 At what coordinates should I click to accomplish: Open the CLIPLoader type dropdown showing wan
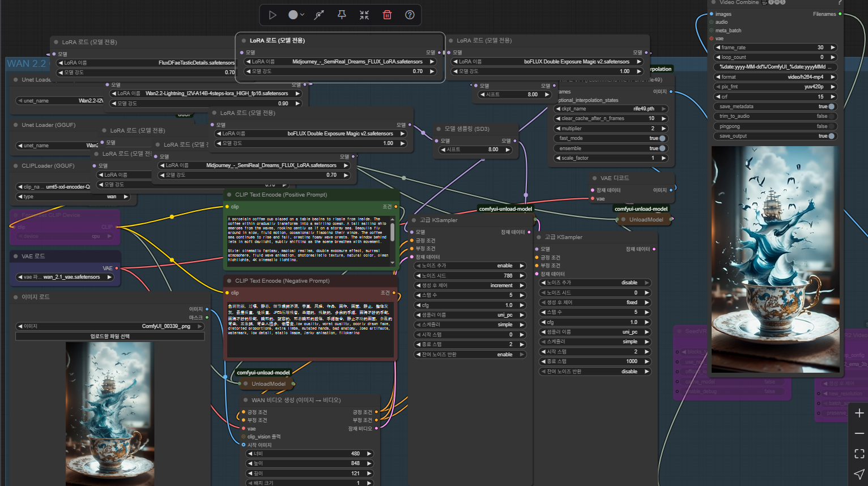pos(73,197)
